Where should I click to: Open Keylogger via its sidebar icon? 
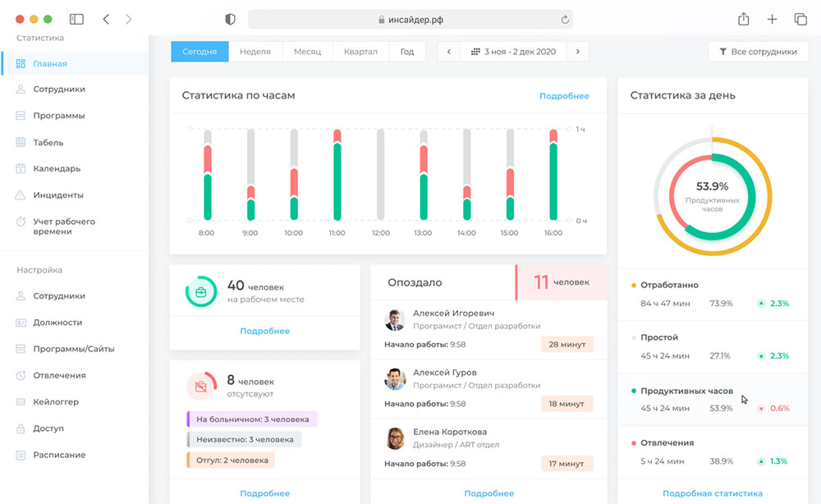[x=21, y=402]
